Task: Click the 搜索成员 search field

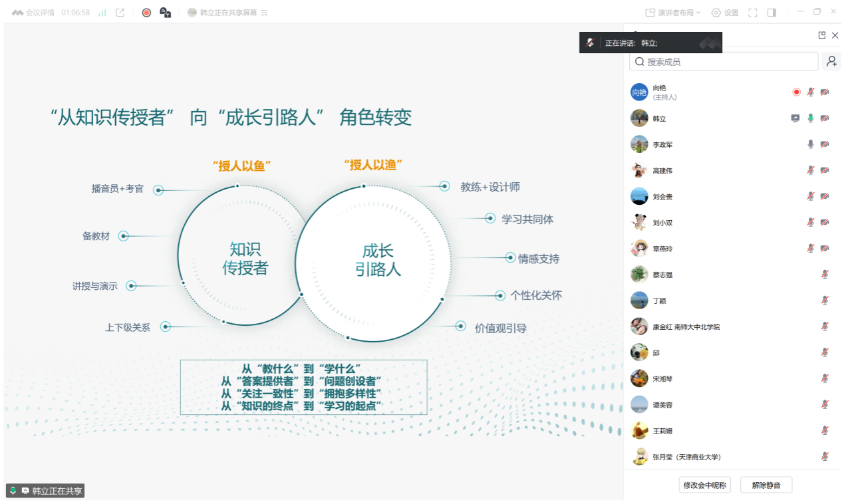Action: (x=724, y=62)
